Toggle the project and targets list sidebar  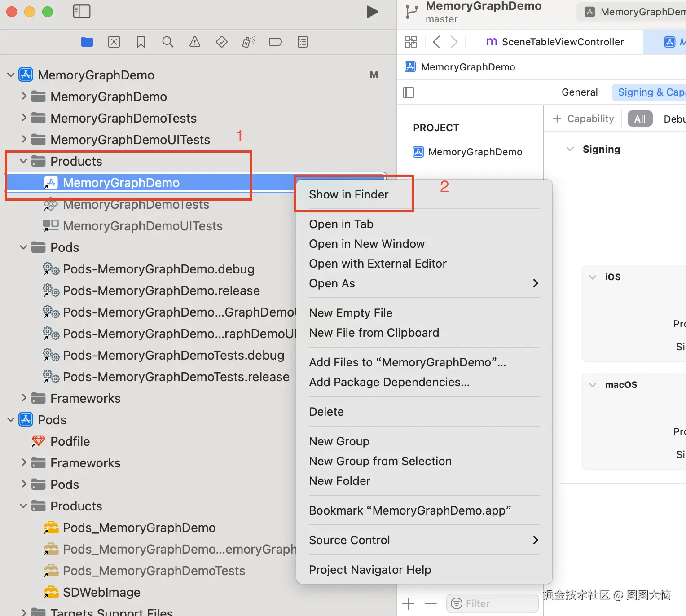tap(409, 92)
